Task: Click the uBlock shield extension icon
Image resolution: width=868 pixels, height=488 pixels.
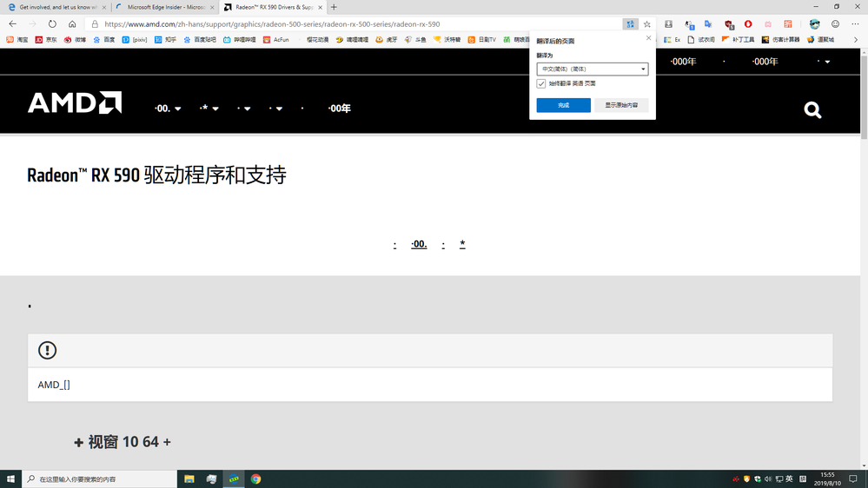Action: point(728,23)
